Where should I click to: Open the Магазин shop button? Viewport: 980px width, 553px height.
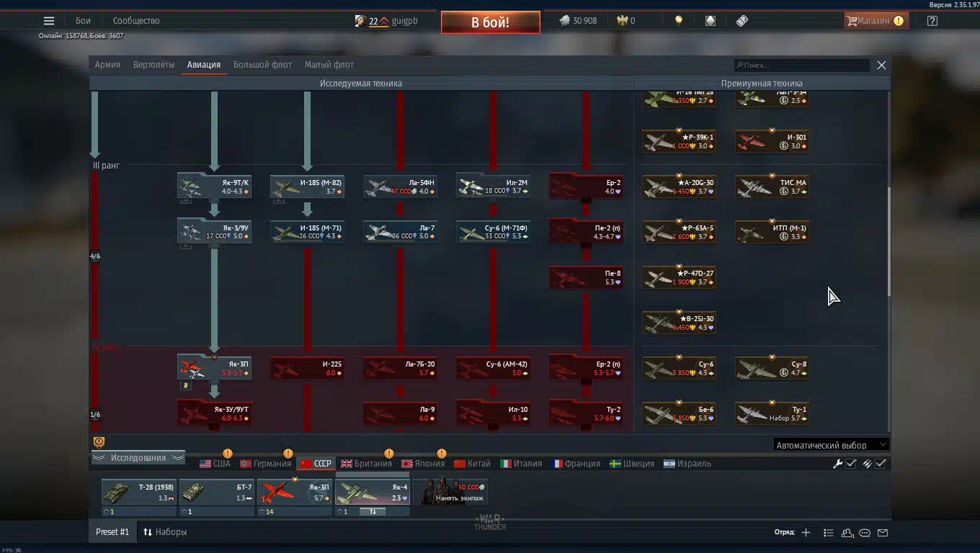tap(875, 21)
